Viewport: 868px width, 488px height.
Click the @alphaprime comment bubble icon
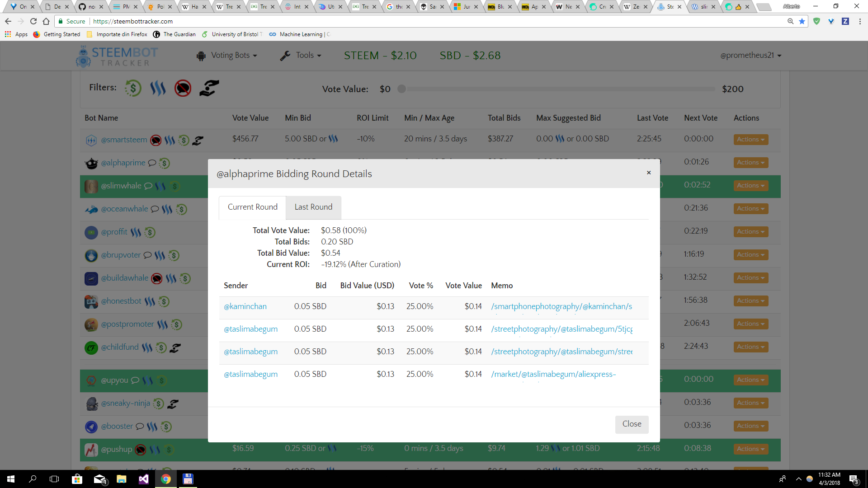[x=152, y=163]
